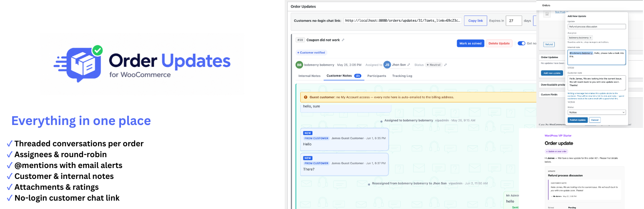Click the Expires in days field showing 27
644x209 pixels.
pyautogui.click(x=514, y=20)
